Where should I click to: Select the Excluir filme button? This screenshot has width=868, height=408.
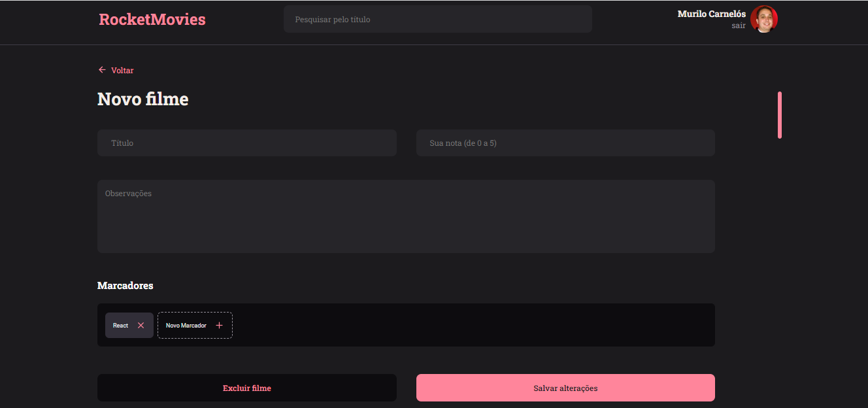(x=246, y=387)
